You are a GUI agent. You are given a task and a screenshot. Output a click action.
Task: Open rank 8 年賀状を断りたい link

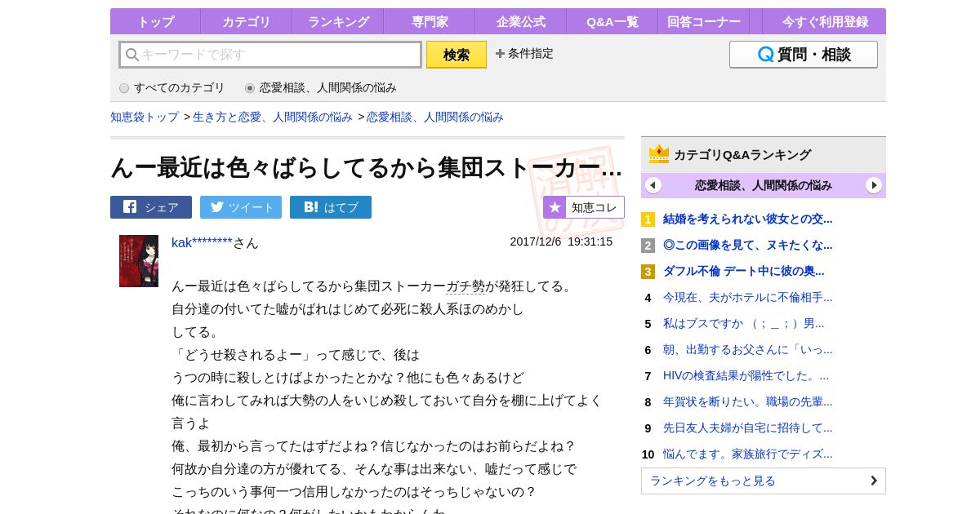(748, 401)
